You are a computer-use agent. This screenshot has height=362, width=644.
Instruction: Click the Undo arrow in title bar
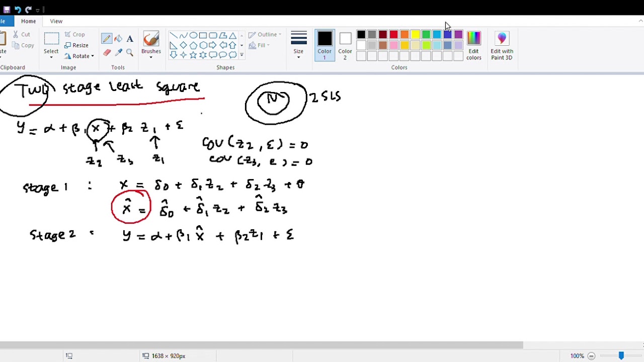18,10
